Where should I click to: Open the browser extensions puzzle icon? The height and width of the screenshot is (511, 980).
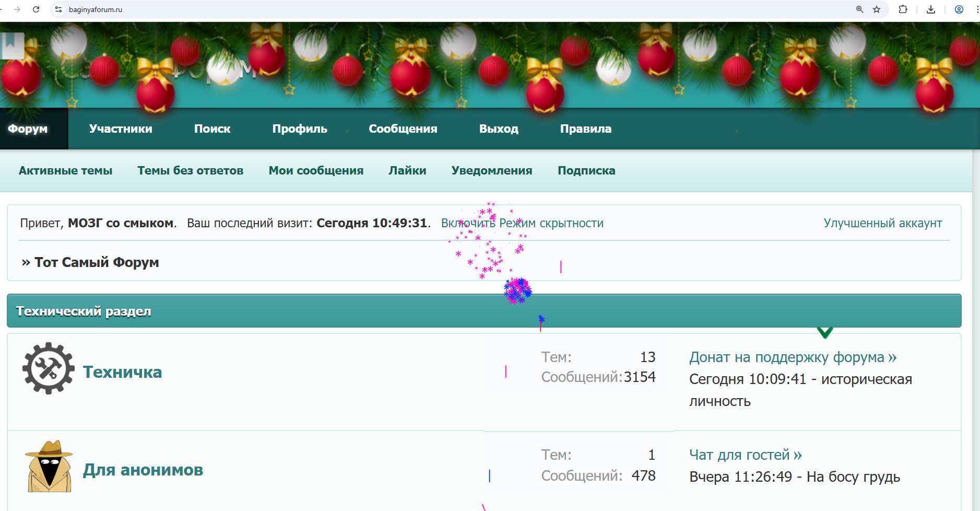point(903,9)
